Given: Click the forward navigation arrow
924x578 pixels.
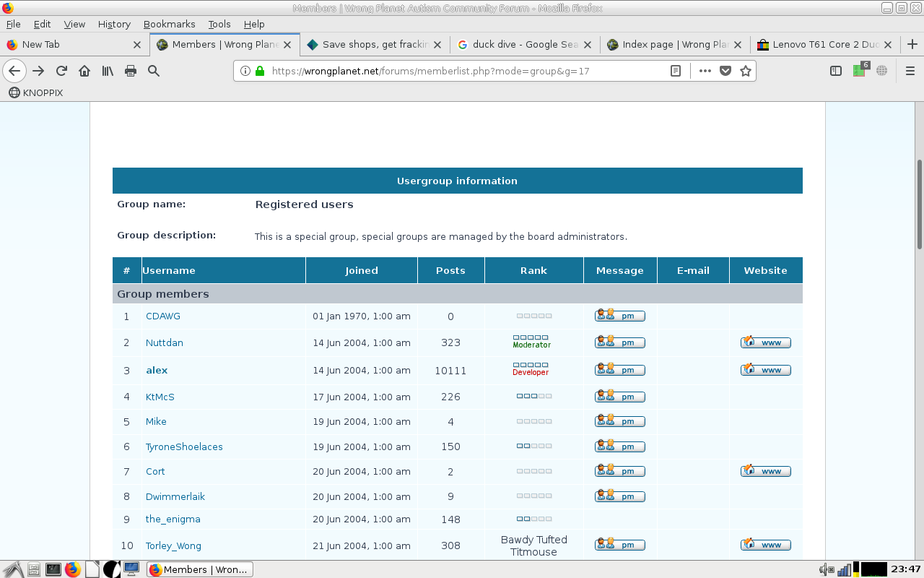Looking at the screenshot, I should click(x=38, y=71).
